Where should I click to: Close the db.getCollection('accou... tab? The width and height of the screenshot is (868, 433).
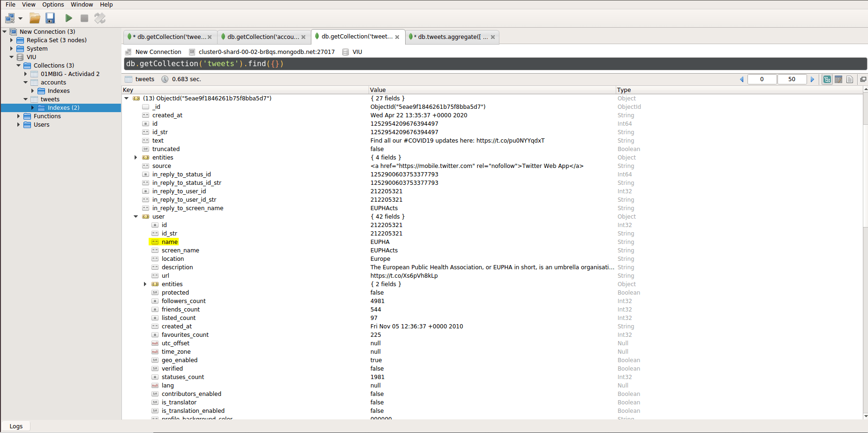pyautogui.click(x=303, y=37)
